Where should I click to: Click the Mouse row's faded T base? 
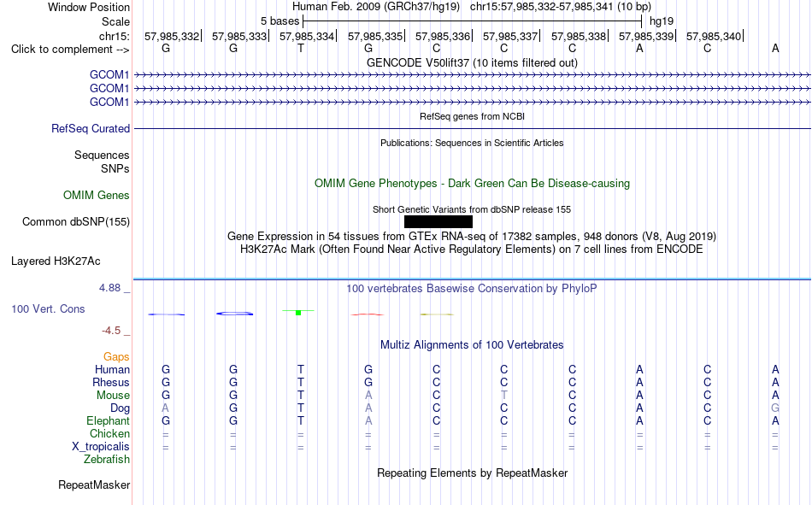[x=504, y=395]
